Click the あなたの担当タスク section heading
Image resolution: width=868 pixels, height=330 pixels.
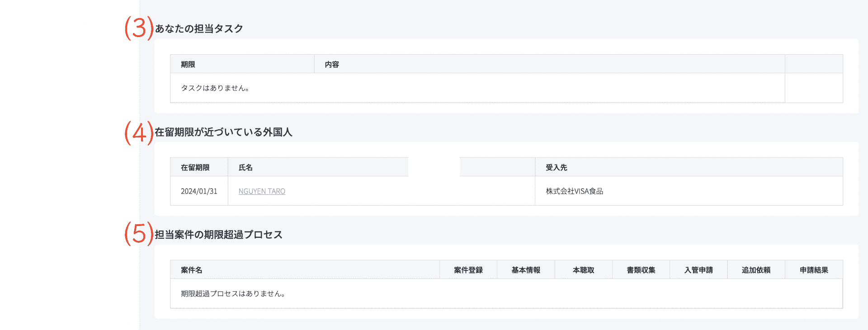click(199, 29)
